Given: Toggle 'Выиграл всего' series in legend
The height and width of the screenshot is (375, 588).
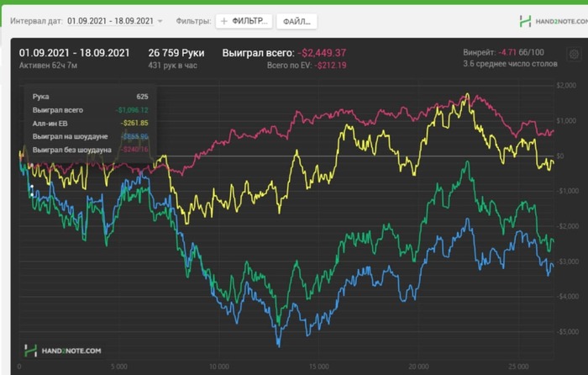Looking at the screenshot, I should coord(58,110).
